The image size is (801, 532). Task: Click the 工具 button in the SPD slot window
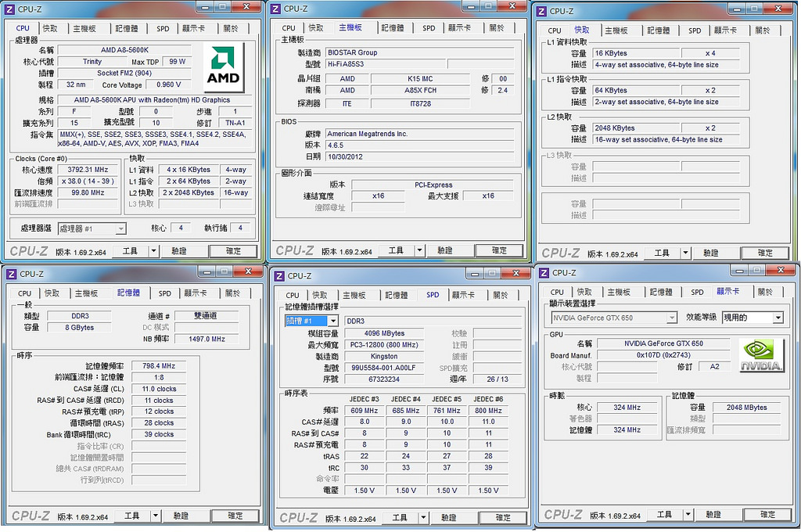point(400,518)
